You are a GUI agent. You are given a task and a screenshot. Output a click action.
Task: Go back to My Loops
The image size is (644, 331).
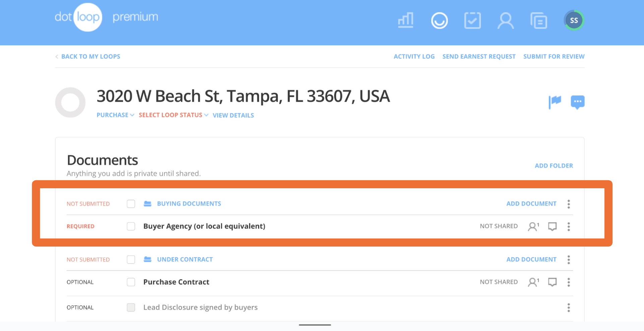(x=90, y=56)
